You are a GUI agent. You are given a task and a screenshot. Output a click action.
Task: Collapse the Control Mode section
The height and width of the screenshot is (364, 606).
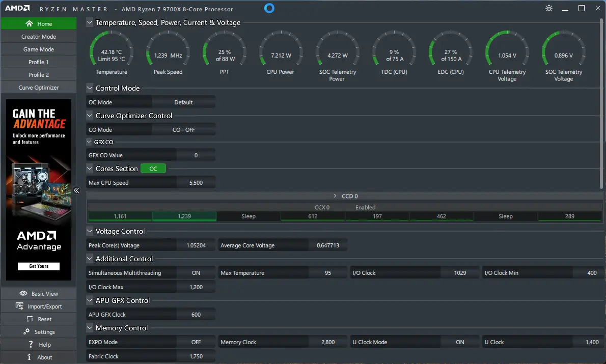point(90,88)
